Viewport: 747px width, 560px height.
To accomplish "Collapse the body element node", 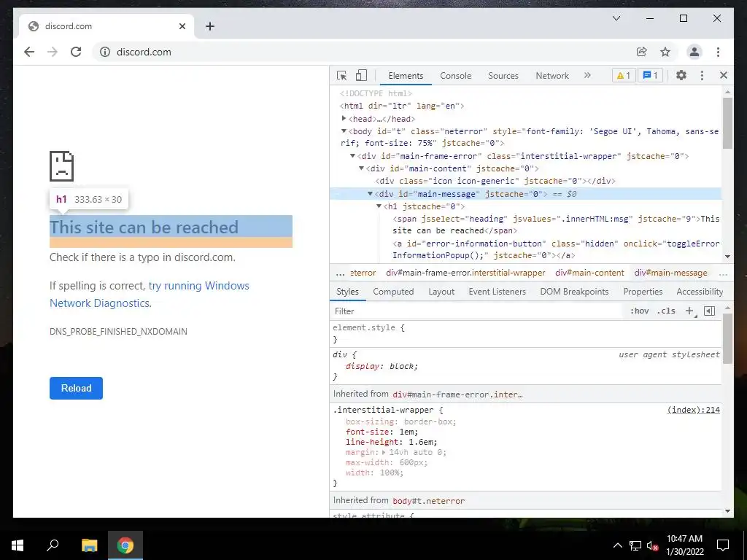I will pyautogui.click(x=344, y=131).
